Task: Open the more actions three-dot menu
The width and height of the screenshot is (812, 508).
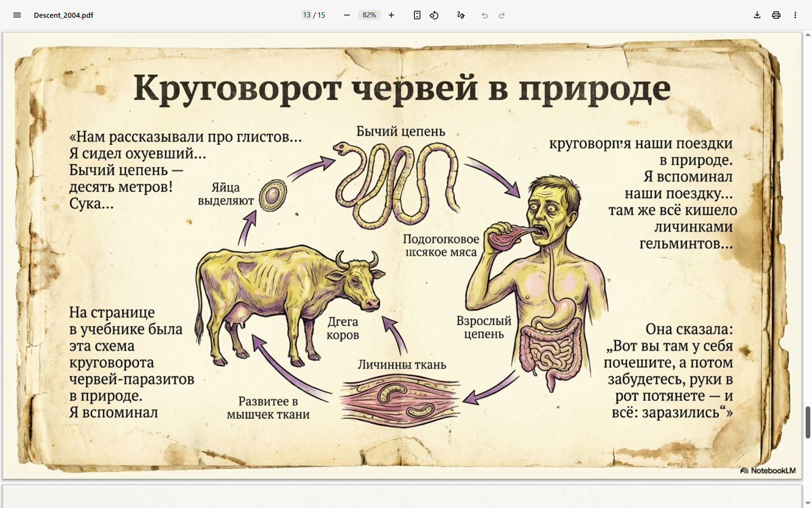Action: coord(795,15)
